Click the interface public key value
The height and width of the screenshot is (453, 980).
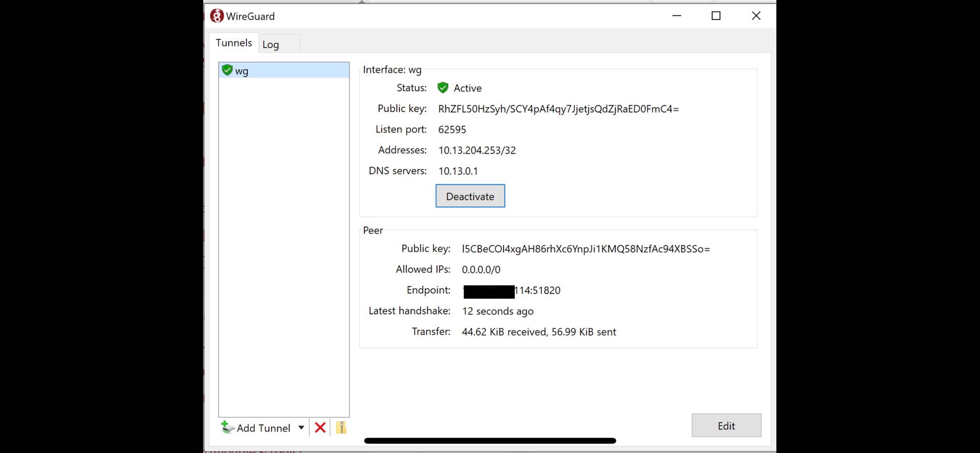(558, 109)
